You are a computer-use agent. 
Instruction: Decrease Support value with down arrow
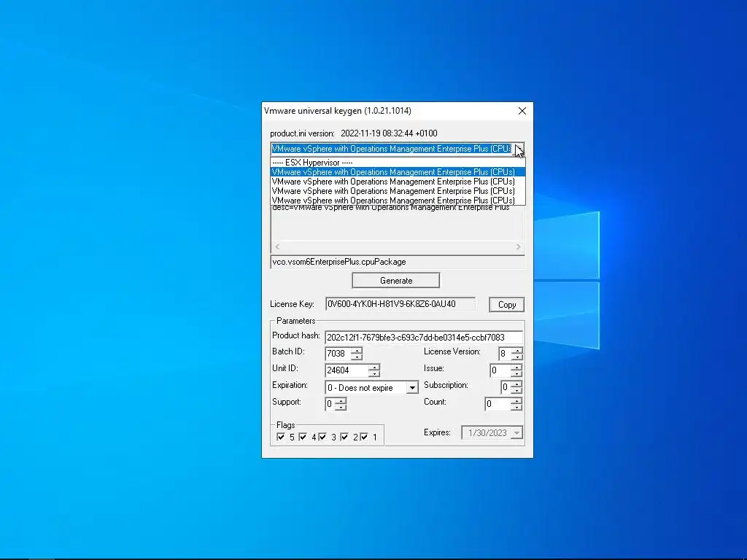(x=340, y=407)
